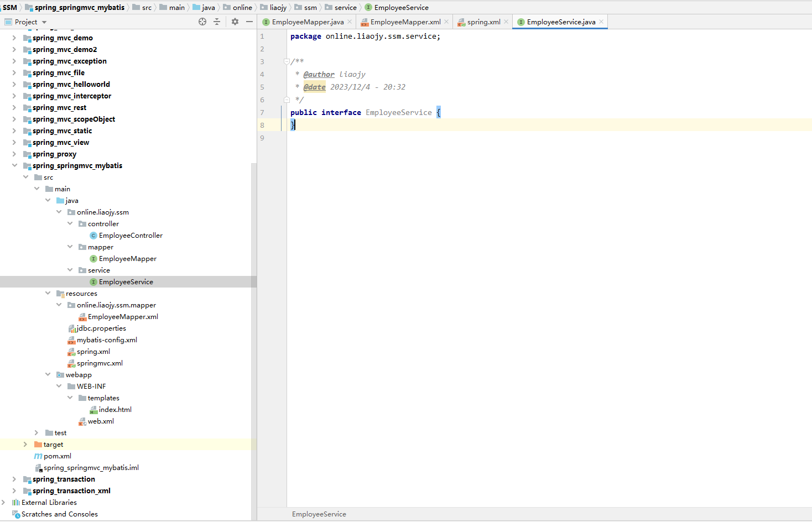Collapse the resources folder
This screenshot has width=812, height=522.
tap(48, 293)
